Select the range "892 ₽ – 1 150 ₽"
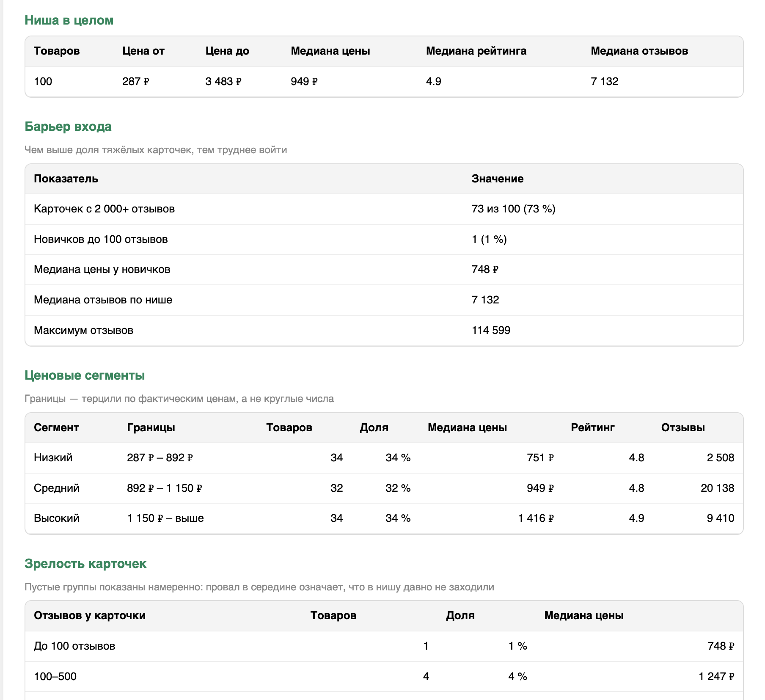This screenshot has width=765, height=700. coord(165,488)
